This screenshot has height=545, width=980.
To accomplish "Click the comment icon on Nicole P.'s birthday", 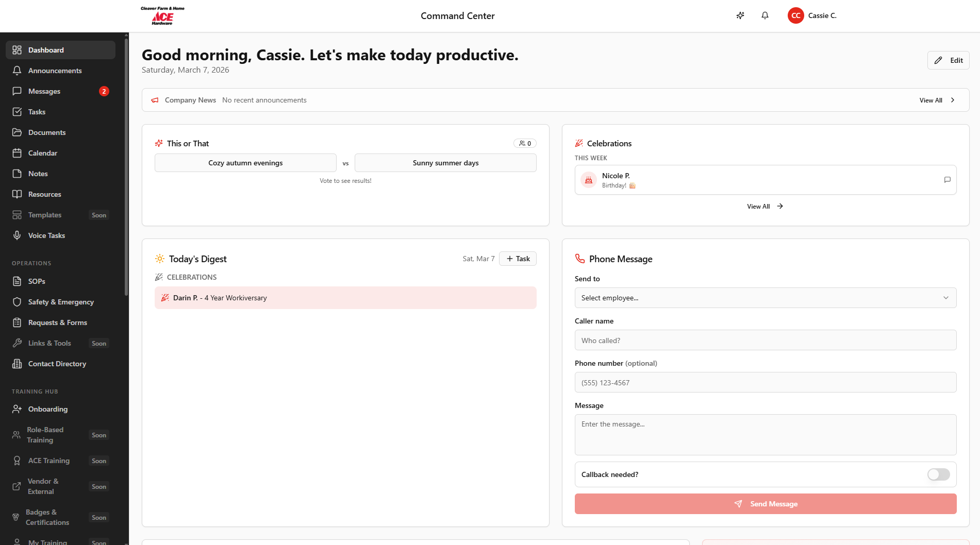I will pos(947,180).
